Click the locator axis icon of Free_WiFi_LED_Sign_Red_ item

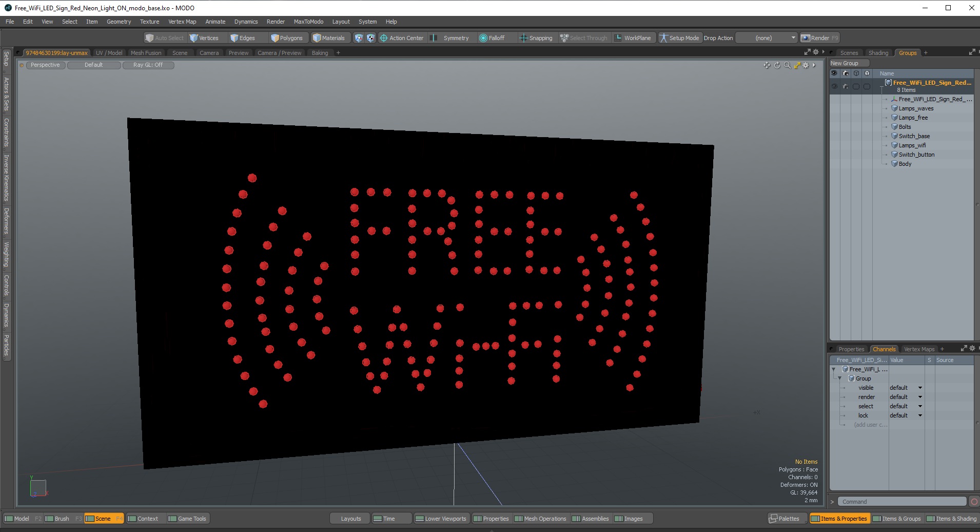point(894,99)
